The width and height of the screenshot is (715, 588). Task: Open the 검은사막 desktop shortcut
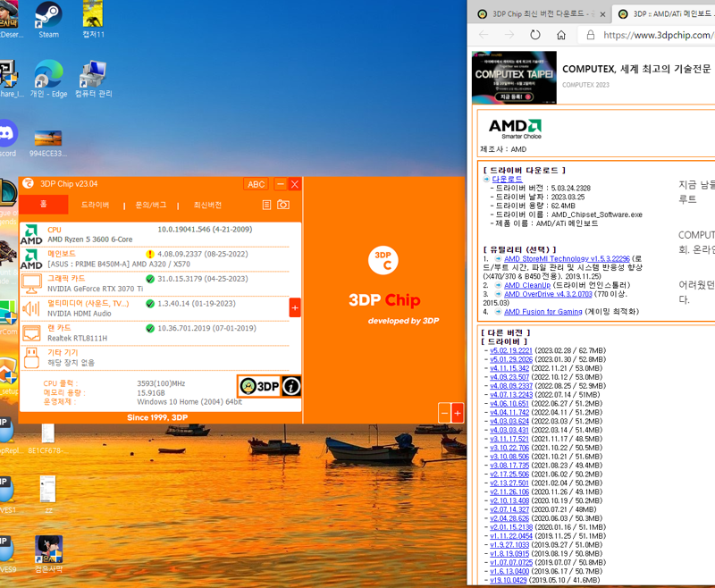point(48,554)
